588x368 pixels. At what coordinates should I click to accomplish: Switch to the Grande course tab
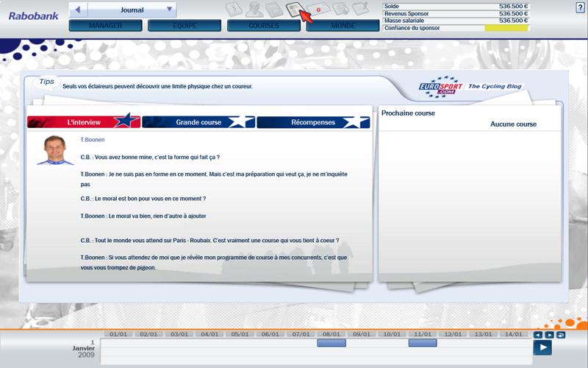pos(198,122)
